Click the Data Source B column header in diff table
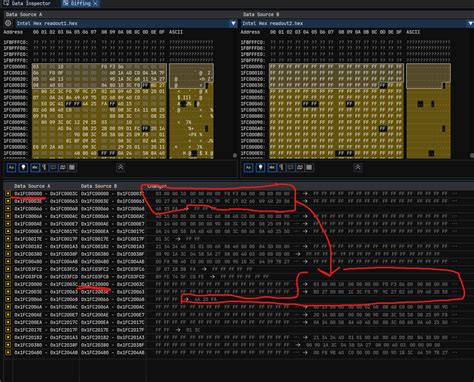Viewport: 474px width, 382px height. pyautogui.click(x=99, y=186)
